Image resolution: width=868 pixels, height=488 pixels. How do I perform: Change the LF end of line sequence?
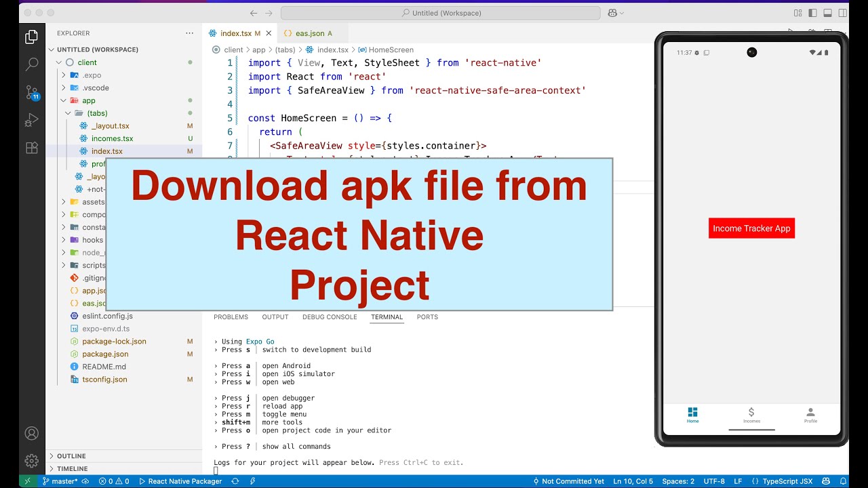(738, 481)
